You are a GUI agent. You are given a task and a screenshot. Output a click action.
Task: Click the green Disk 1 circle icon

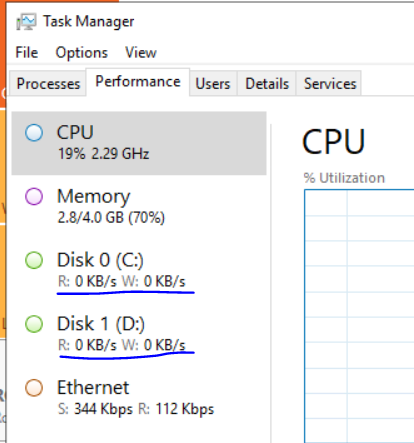point(34,324)
